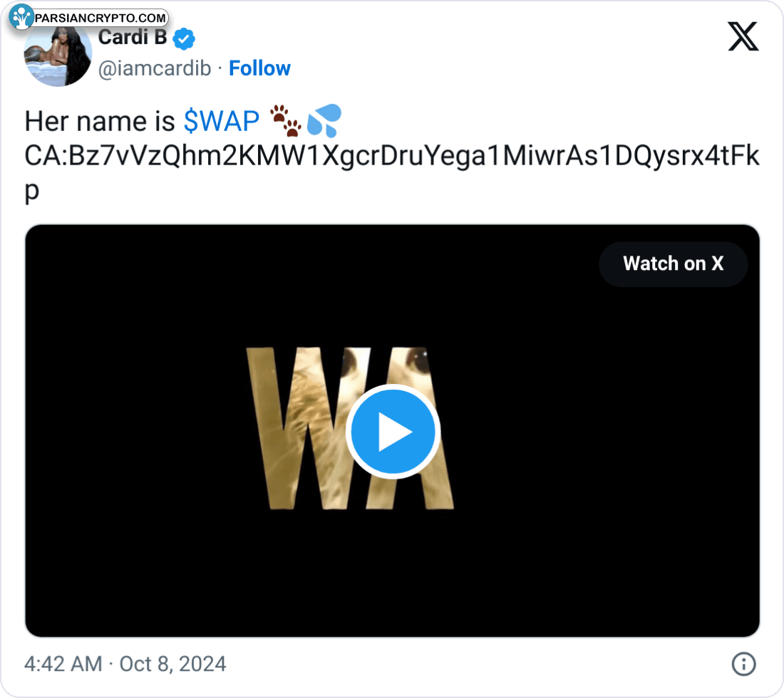
Task: Click the Cardi B display name
Action: (x=133, y=38)
